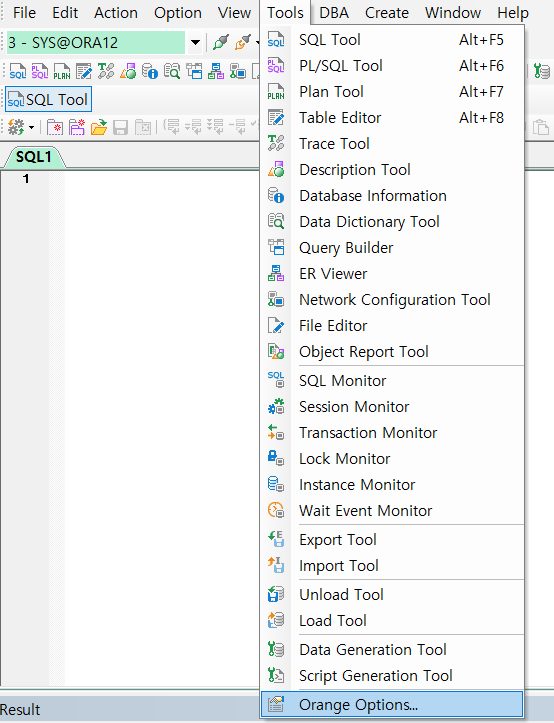Open the Action menu
This screenshot has width=554, height=723.
[116, 13]
